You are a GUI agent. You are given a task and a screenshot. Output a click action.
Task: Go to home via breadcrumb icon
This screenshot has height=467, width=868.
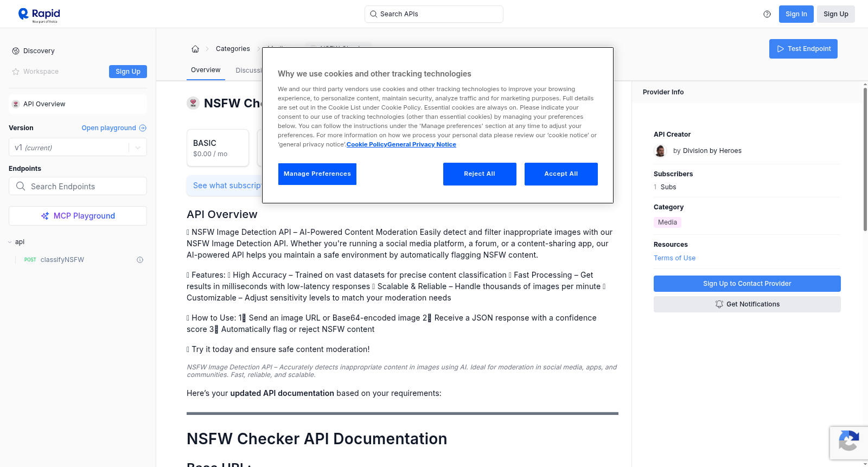195,49
